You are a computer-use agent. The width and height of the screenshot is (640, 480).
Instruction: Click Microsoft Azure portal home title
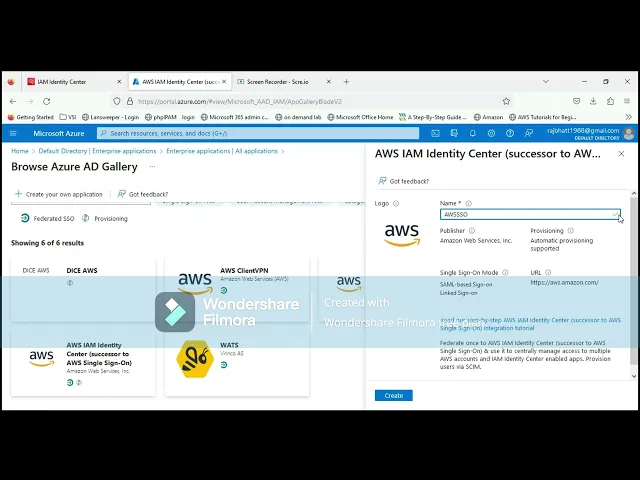[x=59, y=133]
